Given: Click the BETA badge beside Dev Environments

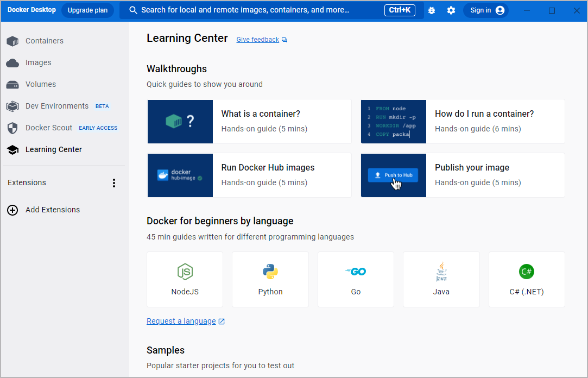Looking at the screenshot, I should [102, 106].
